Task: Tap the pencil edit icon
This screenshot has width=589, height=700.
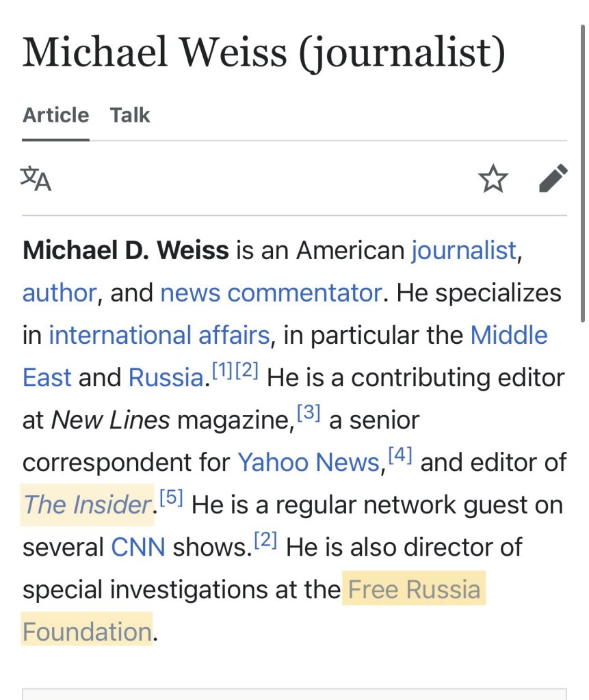Action: pyautogui.click(x=553, y=178)
